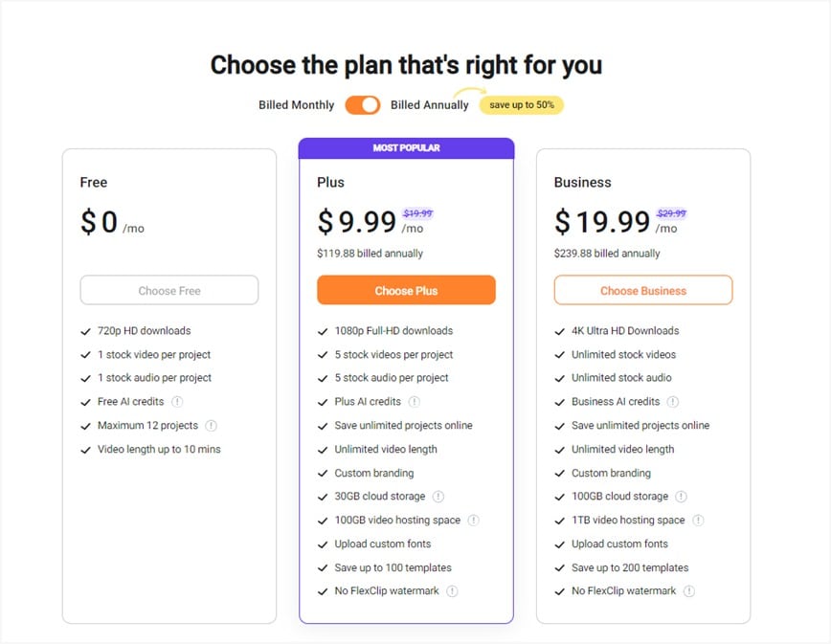
Task: Click the Most Popular banner
Action: click(x=406, y=148)
